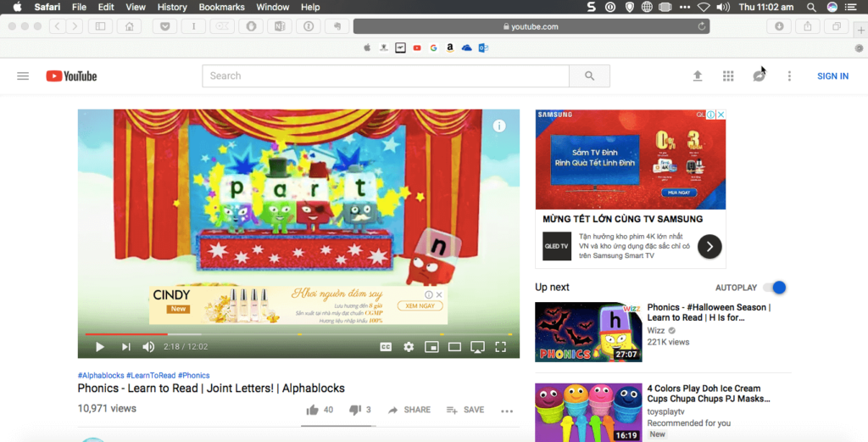Click the #LearnToRead hashtag link

point(151,376)
